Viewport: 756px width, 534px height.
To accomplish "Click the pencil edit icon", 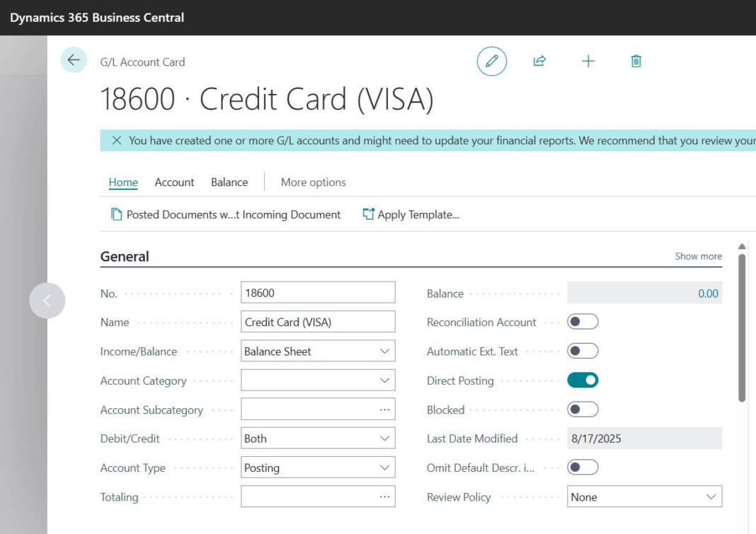I will 491,61.
